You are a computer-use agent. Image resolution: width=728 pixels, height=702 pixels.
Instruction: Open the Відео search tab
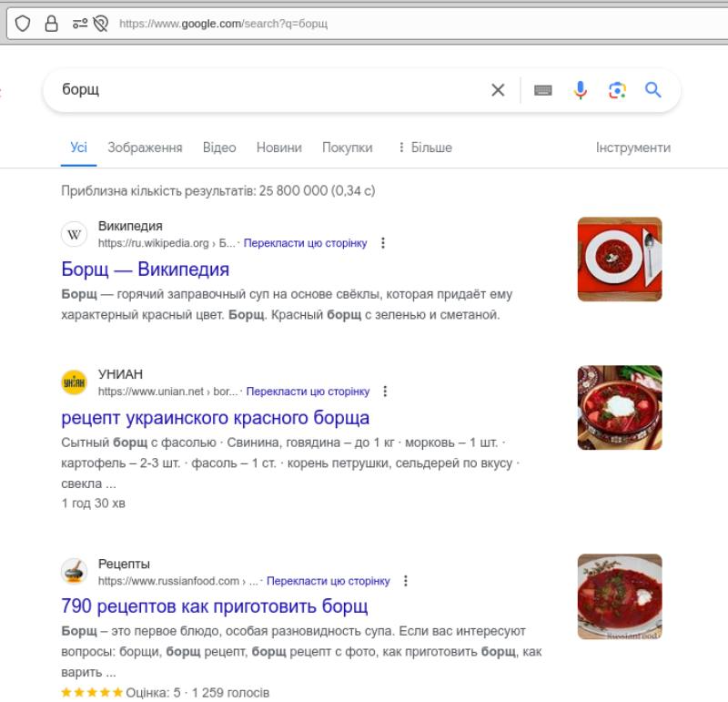tap(218, 148)
